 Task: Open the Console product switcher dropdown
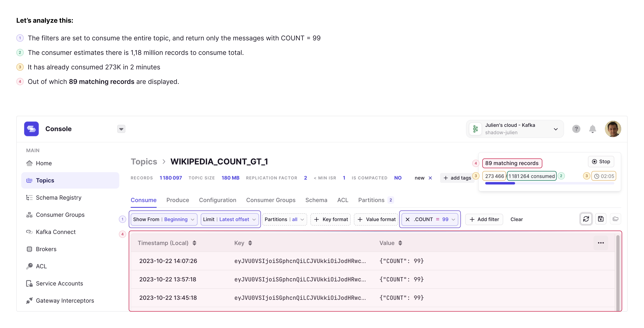click(x=121, y=129)
